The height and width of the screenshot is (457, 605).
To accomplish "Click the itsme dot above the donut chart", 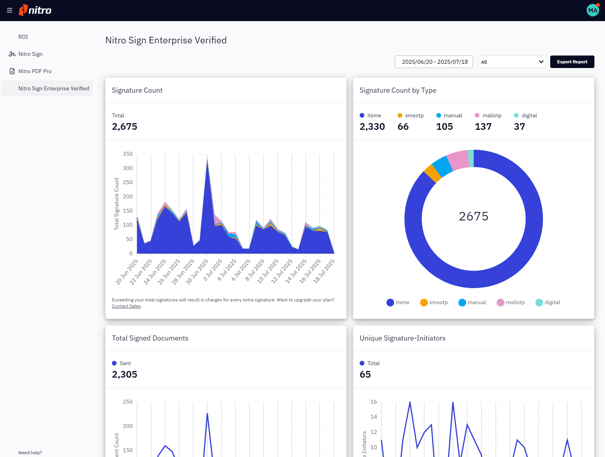I will (x=362, y=115).
